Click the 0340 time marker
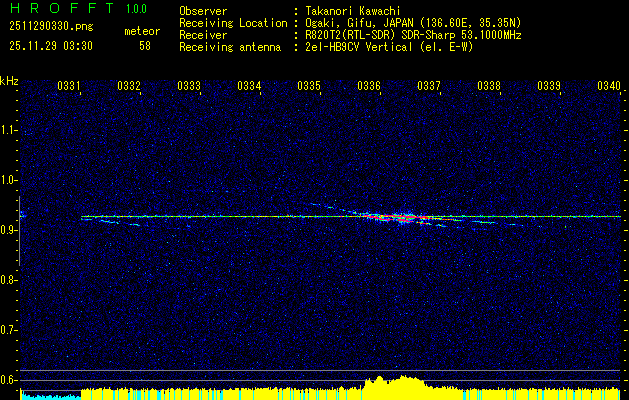This screenshot has width=629, height=400. coord(609,86)
